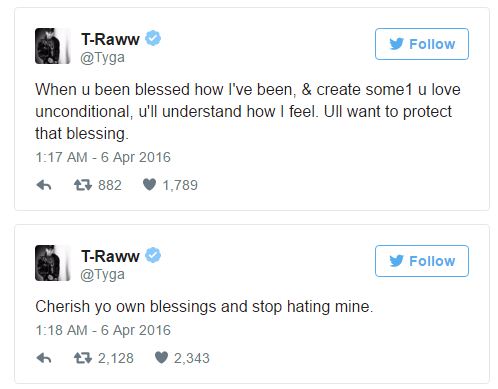Click the 2,343 likes count
Image resolution: width=498 pixels, height=389 pixels.
point(192,358)
